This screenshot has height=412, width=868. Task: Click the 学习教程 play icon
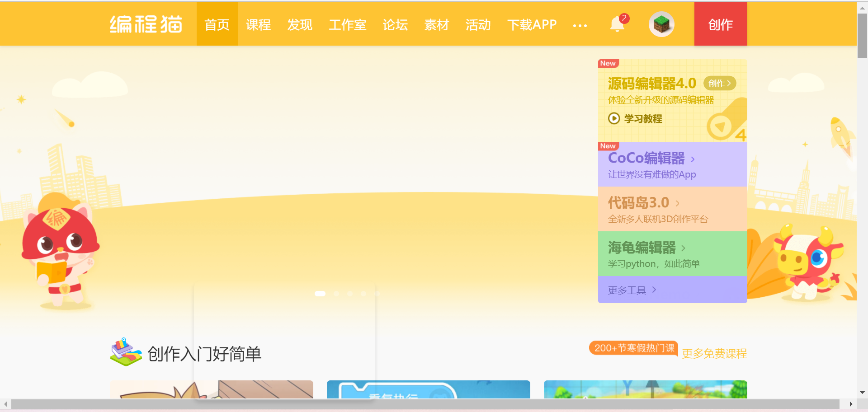[x=613, y=118]
